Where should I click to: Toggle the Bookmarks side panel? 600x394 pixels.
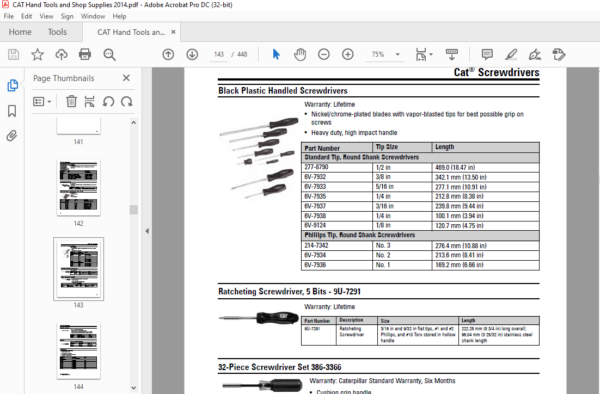click(x=12, y=111)
